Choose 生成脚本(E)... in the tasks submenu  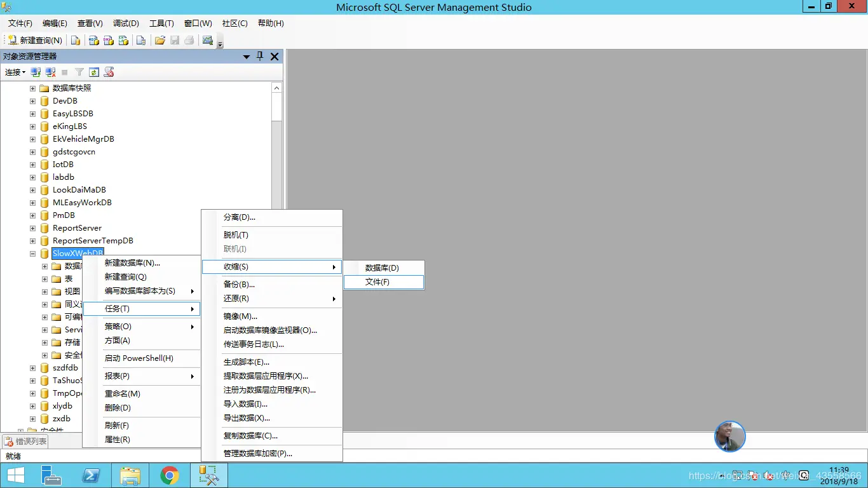272,362
